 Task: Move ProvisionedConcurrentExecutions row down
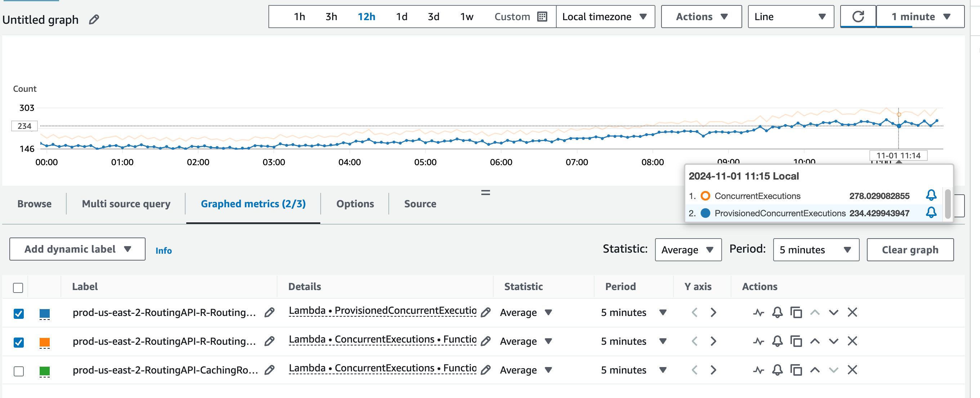pos(833,312)
